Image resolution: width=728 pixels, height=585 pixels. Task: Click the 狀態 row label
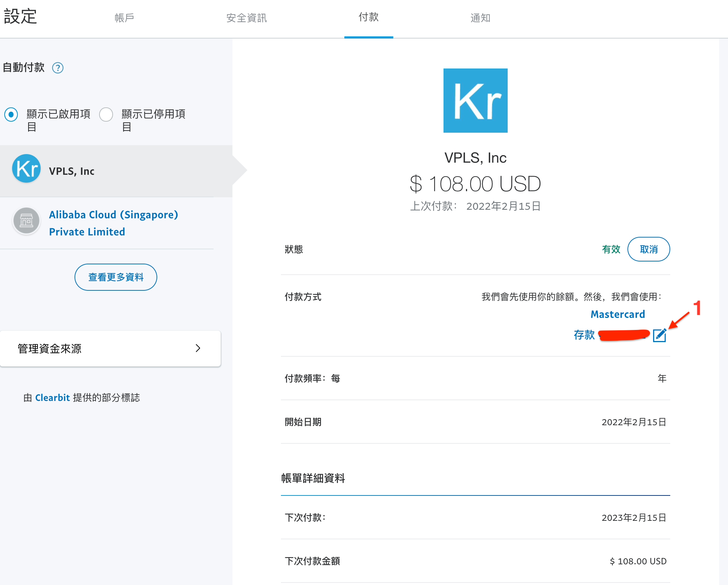coord(294,249)
